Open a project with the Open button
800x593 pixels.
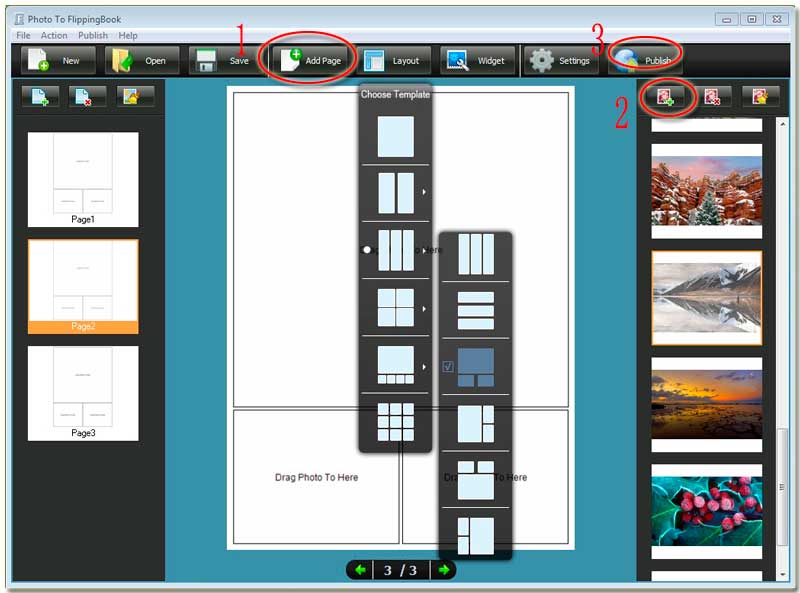(142, 61)
